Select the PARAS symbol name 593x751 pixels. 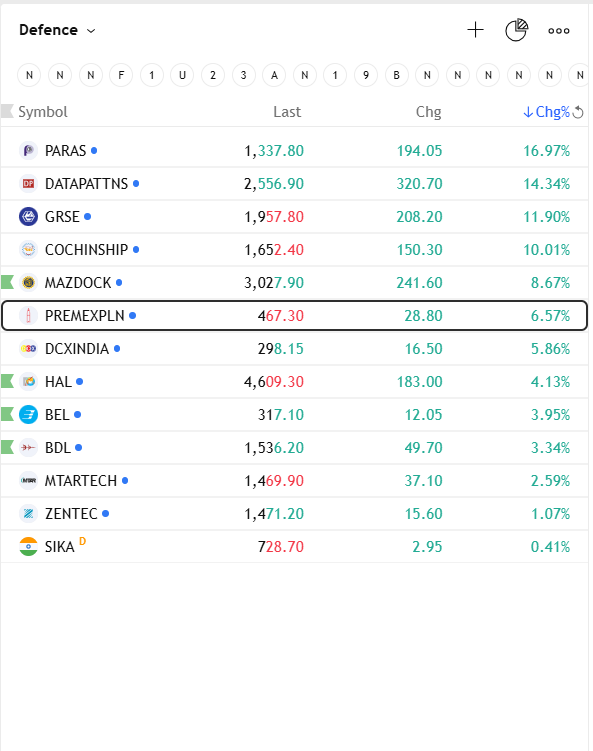[65, 151]
